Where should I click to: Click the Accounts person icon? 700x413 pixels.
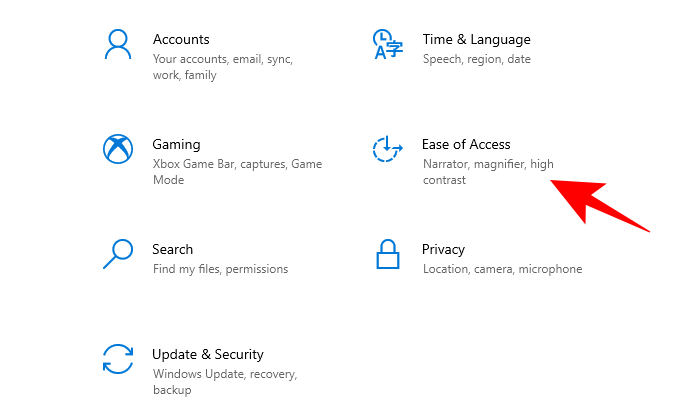coord(118,45)
